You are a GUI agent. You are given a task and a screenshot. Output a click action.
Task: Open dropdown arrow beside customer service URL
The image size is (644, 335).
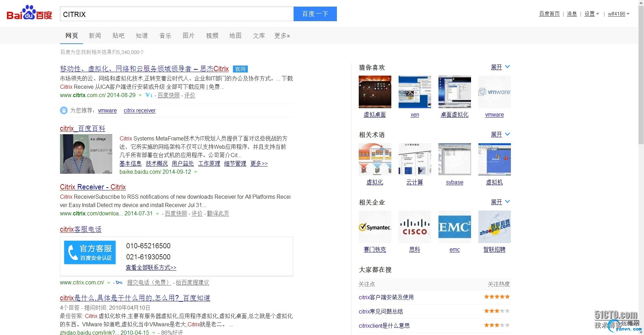point(108,283)
